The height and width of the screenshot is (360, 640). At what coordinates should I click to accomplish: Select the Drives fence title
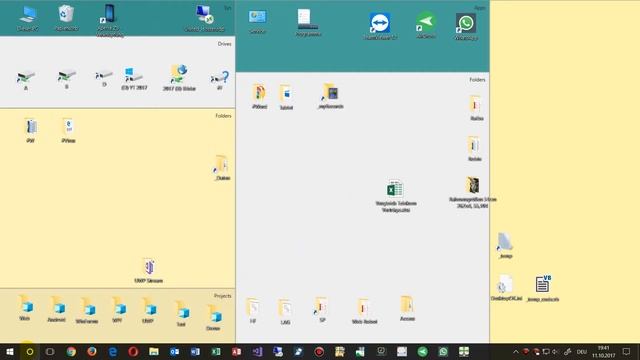[224, 44]
